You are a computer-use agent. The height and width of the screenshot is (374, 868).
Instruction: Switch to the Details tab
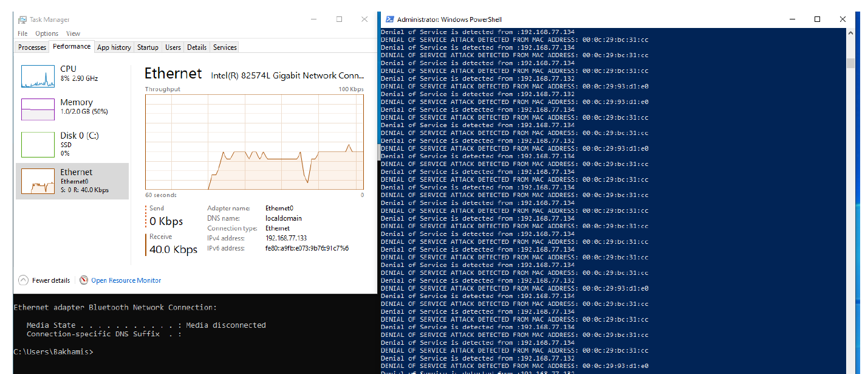point(197,47)
